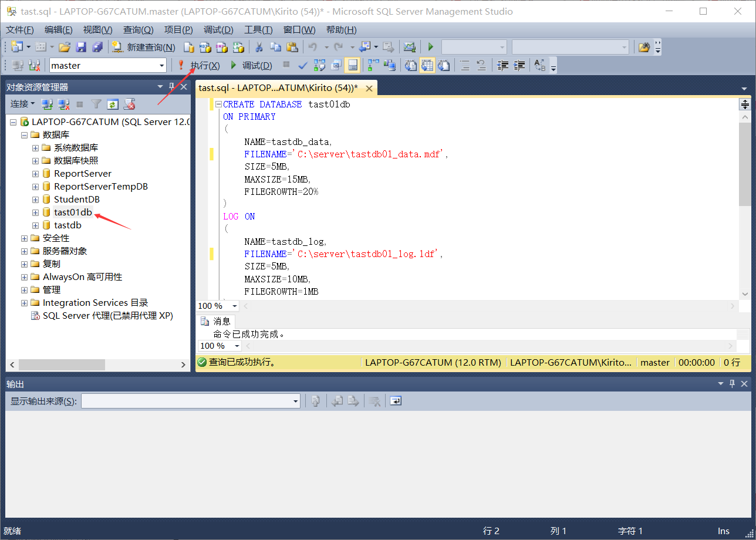
Task: Click the Copy icon in the toolbar
Action: click(275, 47)
